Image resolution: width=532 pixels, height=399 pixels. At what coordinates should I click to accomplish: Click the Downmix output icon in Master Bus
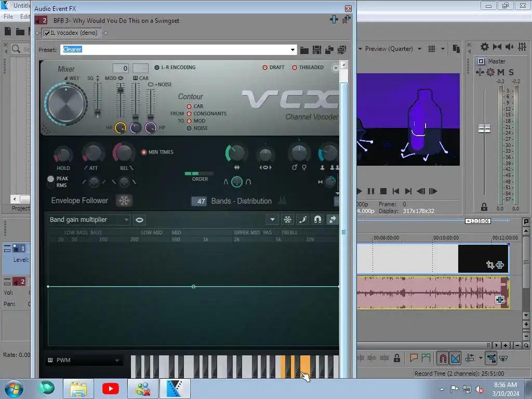pyautogui.click(x=497, y=47)
